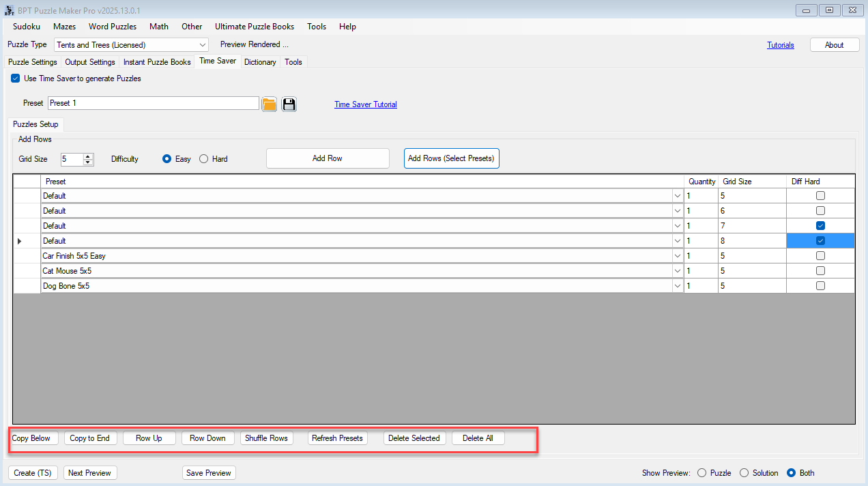The width and height of the screenshot is (868, 486).
Task: Switch to Puzzle Settings tab
Action: (33, 62)
